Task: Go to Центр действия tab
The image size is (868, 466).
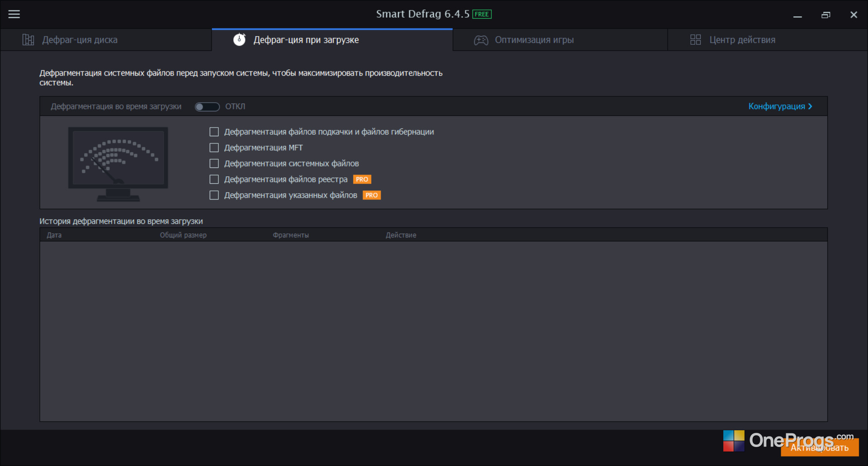Action: coord(768,40)
